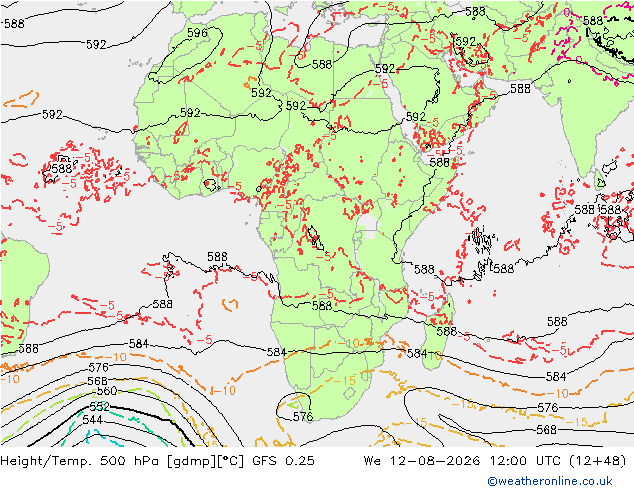
Task: Click the weatheronline.co.uk copyright text
Action: pyautogui.click(x=550, y=481)
